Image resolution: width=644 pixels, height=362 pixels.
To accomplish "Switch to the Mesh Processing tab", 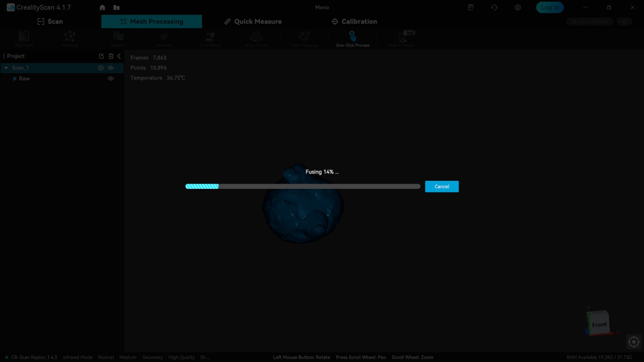I will coord(152,21).
